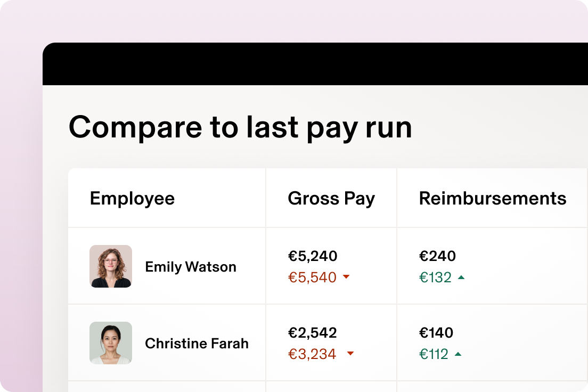The width and height of the screenshot is (588, 392).
Task: Click the black header bar above the title
Action: [x=315, y=64]
